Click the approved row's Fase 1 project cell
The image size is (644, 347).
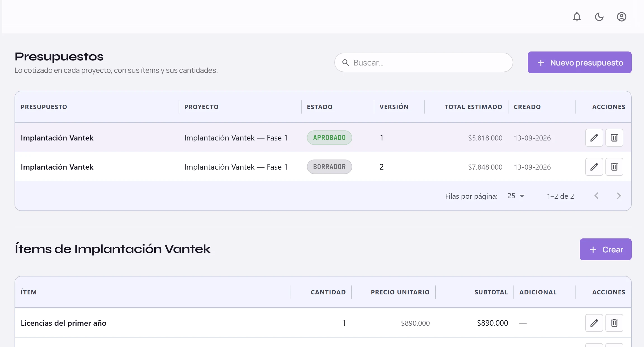[236, 138]
